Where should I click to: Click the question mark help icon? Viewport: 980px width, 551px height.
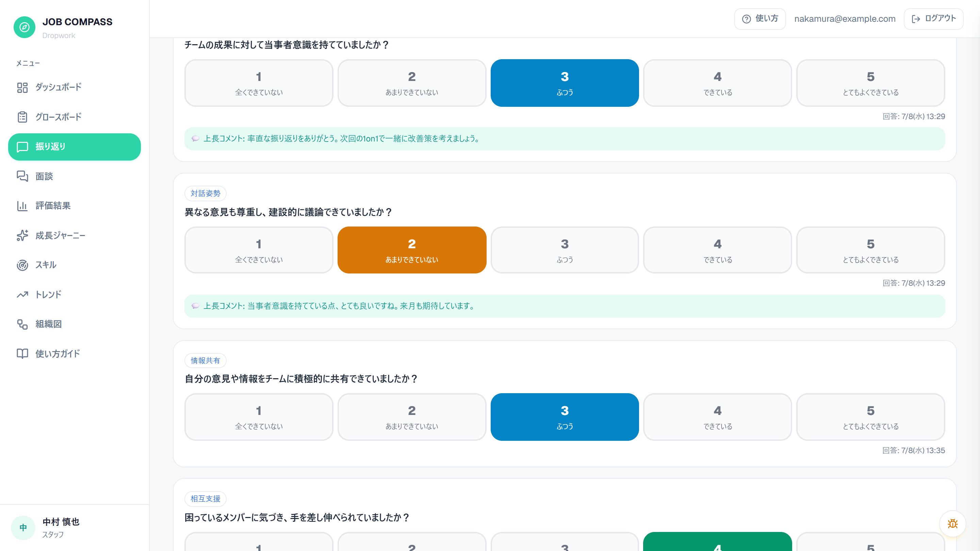tap(747, 19)
